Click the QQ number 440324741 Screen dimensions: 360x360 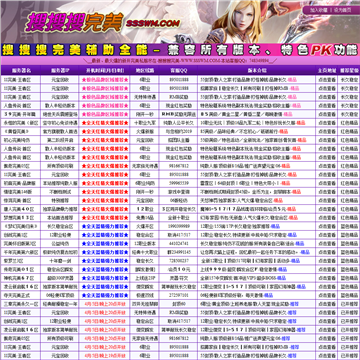tap(179, 243)
